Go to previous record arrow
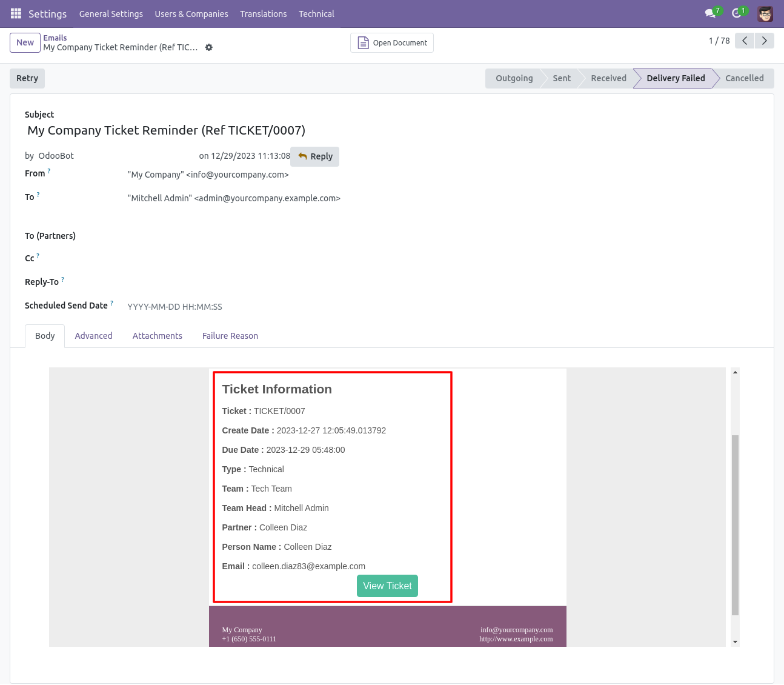This screenshot has height=685, width=784. (745, 41)
